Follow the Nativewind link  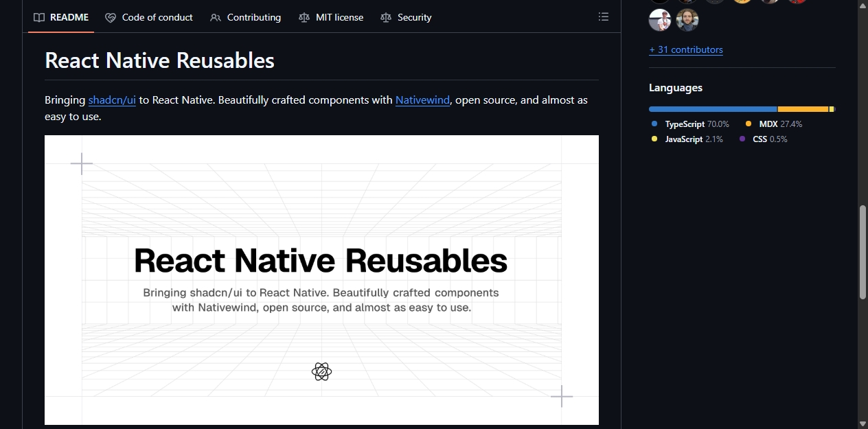[x=422, y=100]
